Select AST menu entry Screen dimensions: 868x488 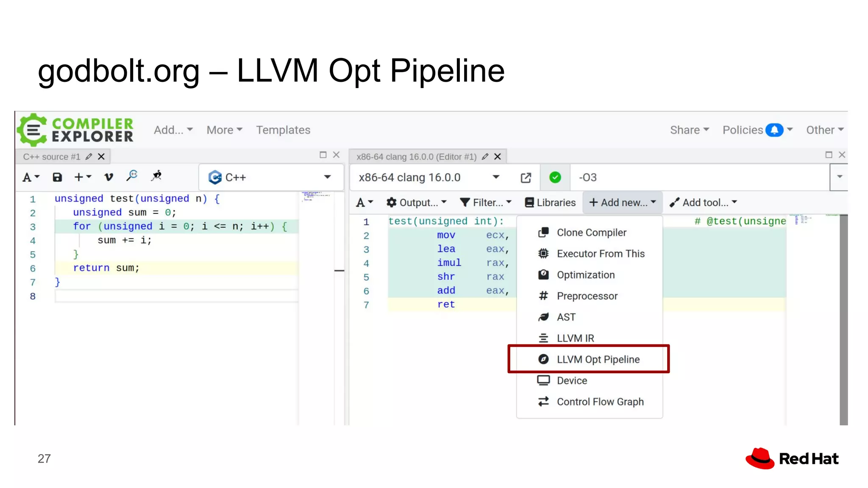pos(590,317)
